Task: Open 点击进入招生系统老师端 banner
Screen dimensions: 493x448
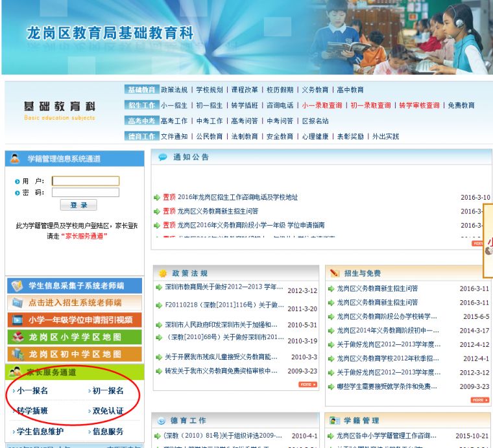Action: tap(75, 303)
